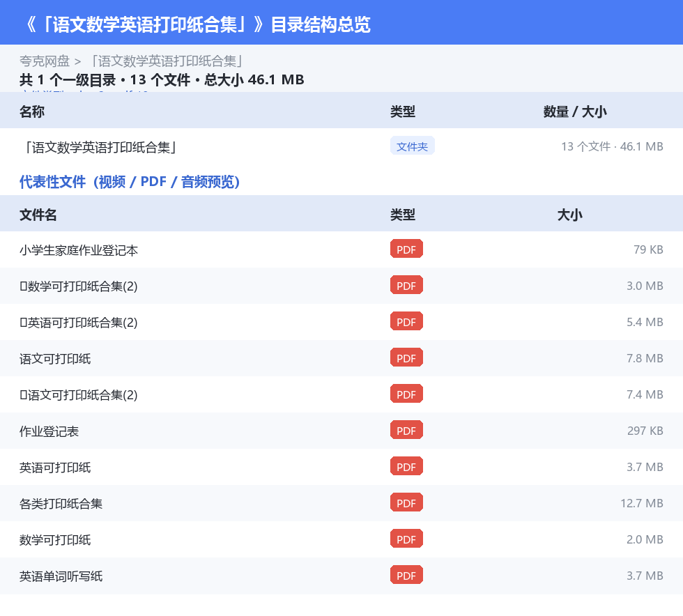Viewport: 683px width, 616px height.
Task: Click the 名称 column header
Action: point(32,111)
